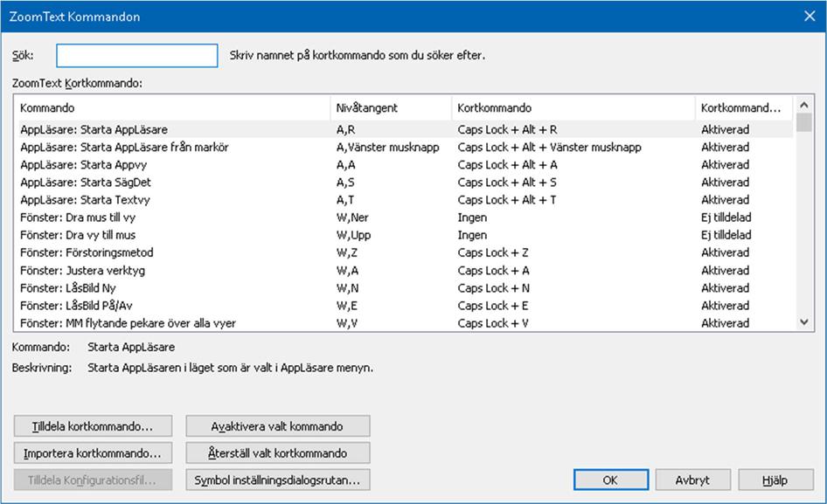Click the 'W,Z' Nivåtangent cell
Image resolution: width=827 pixels, height=504 pixels.
(346, 253)
